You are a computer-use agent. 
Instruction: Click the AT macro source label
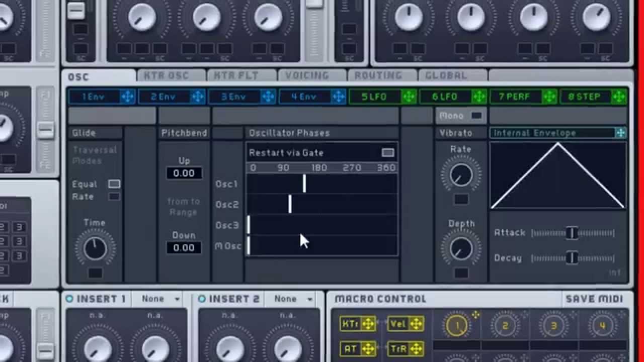(351, 348)
